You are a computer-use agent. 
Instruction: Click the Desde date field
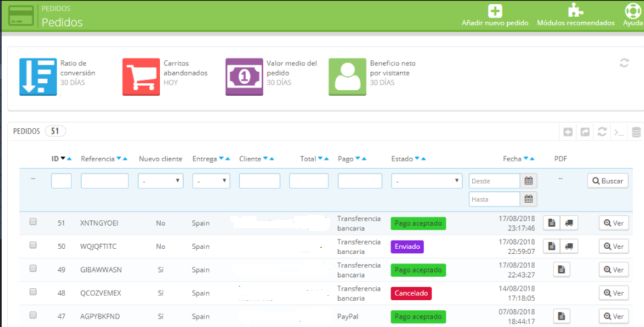tap(495, 181)
